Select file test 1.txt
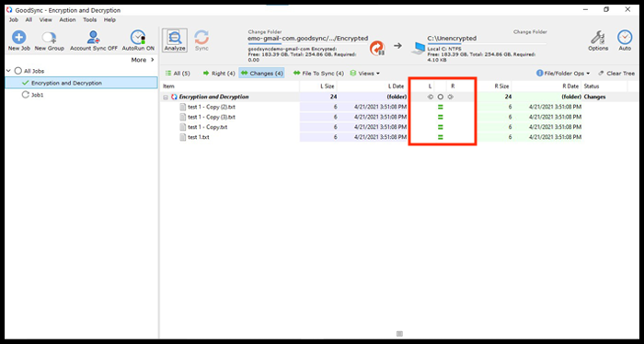The width and height of the screenshot is (644, 344). pyautogui.click(x=199, y=138)
